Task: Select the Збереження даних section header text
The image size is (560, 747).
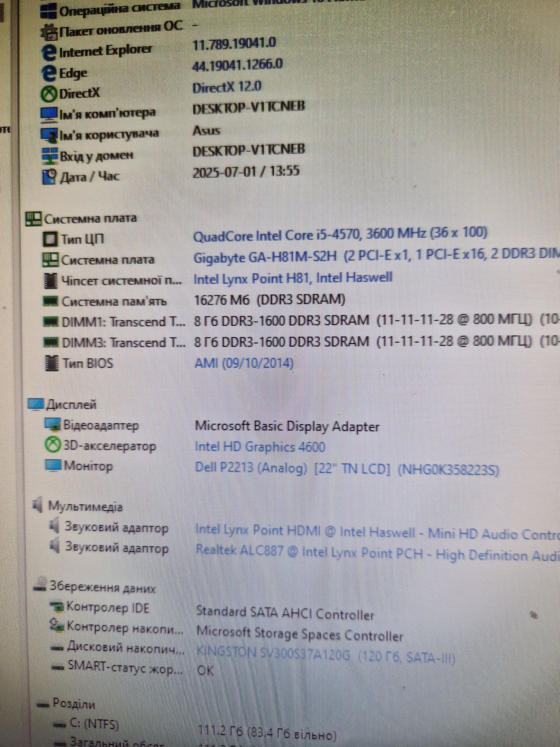Action: 103,587
